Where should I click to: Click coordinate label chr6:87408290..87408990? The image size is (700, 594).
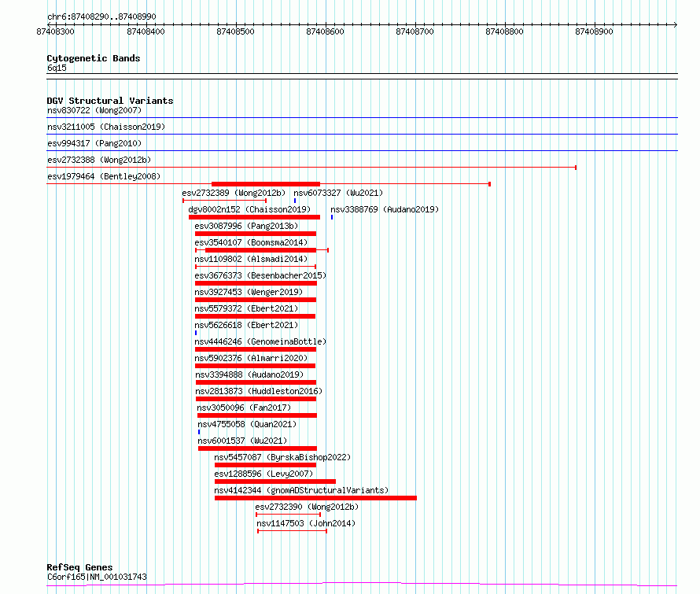101,17
